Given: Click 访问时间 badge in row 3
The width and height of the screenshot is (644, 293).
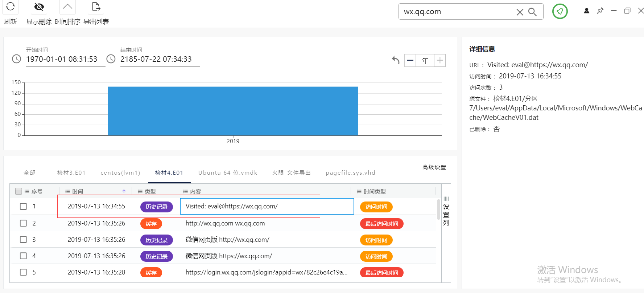Looking at the screenshot, I should click(376, 240).
